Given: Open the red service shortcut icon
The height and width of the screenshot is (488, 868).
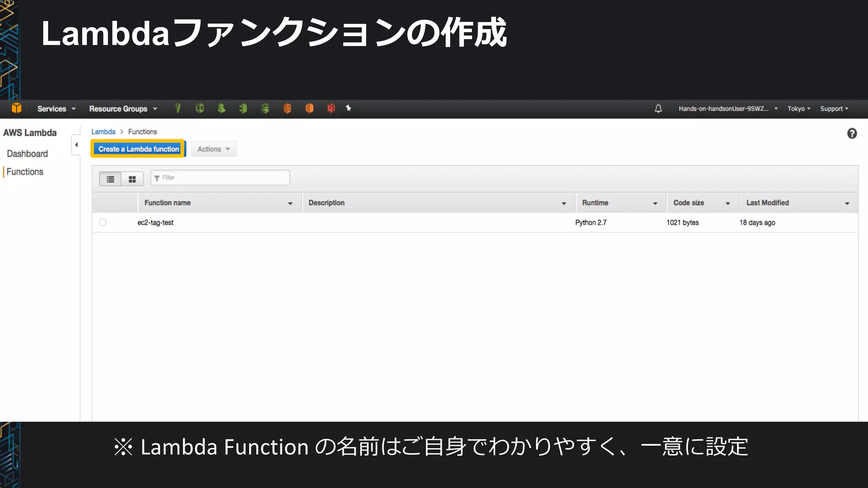Looking at the screenshot, I should coord(331,108).
